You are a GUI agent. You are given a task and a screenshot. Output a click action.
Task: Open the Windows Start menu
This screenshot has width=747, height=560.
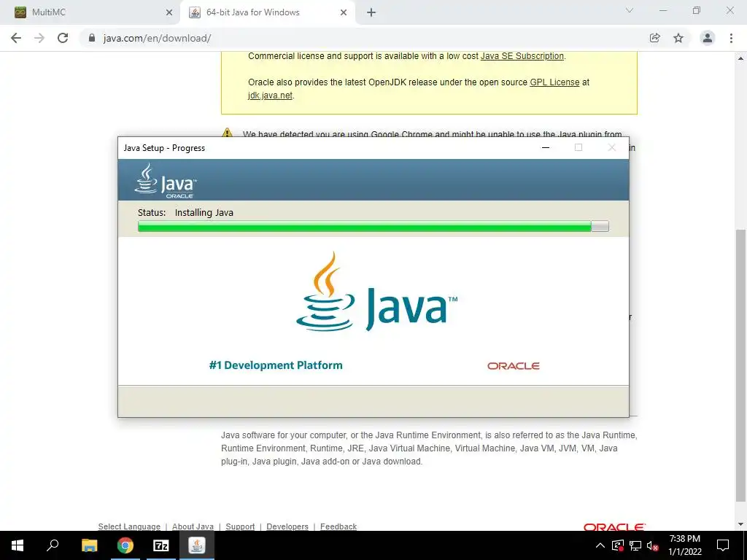click(x=18, y=545)
